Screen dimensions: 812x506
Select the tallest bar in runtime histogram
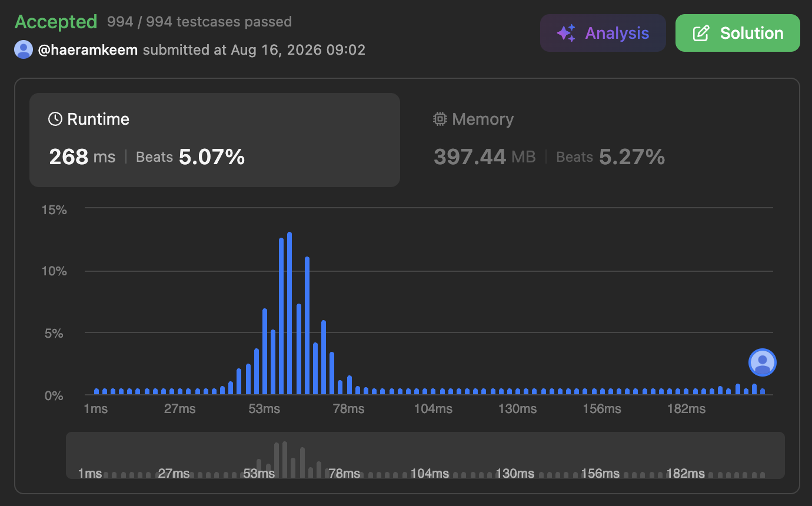pyautogui.click(x=289, y=313)
